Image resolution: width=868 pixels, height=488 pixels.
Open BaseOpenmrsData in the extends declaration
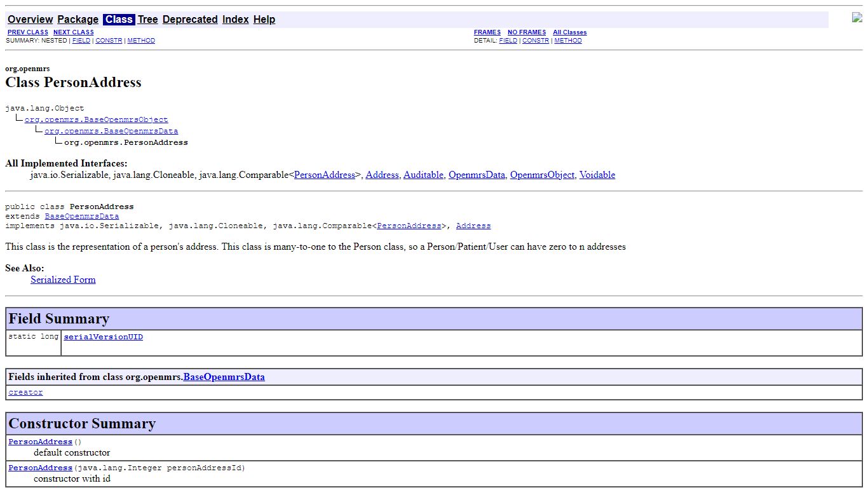click(82, 216)
